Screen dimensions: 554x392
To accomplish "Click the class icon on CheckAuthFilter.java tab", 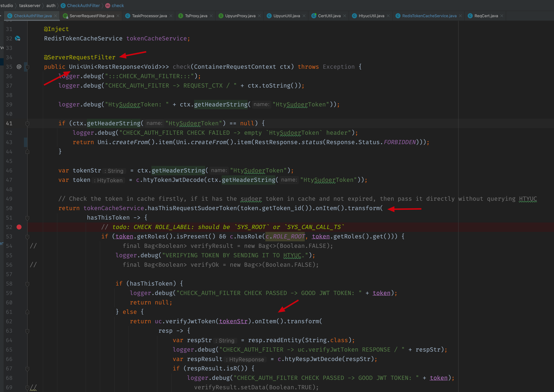I will [10, 16].
